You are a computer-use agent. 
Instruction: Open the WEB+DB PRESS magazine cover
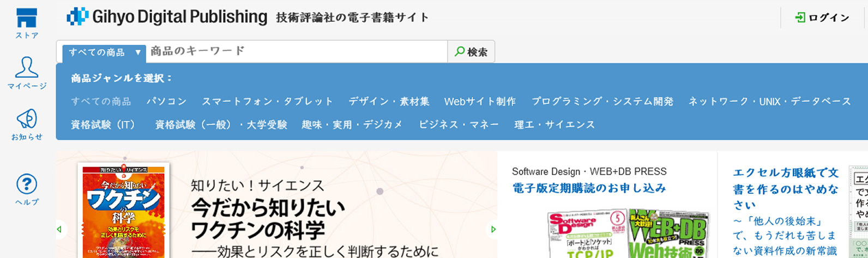pyautogui.click(x=669, y=233)
